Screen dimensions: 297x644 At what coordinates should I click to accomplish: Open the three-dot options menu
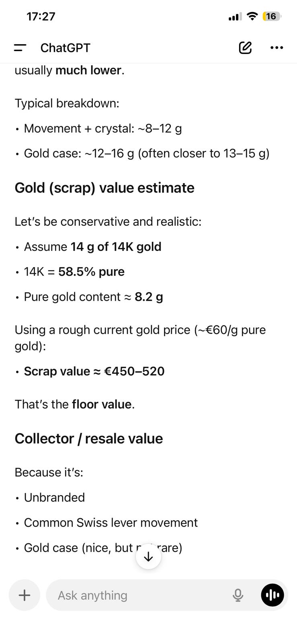[277, 47]
